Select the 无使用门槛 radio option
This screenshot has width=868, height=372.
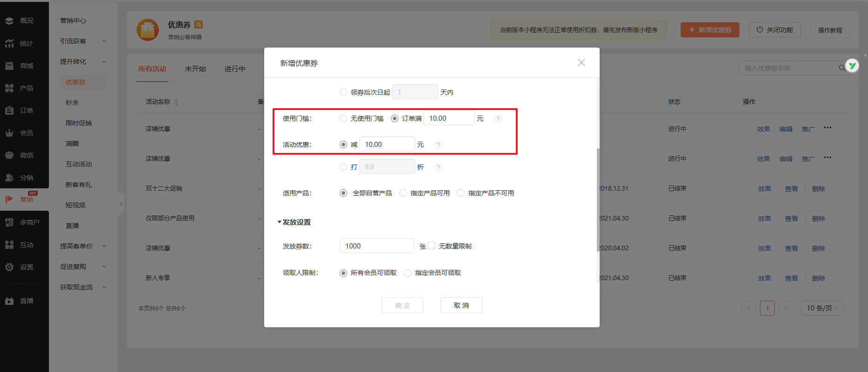343,118
